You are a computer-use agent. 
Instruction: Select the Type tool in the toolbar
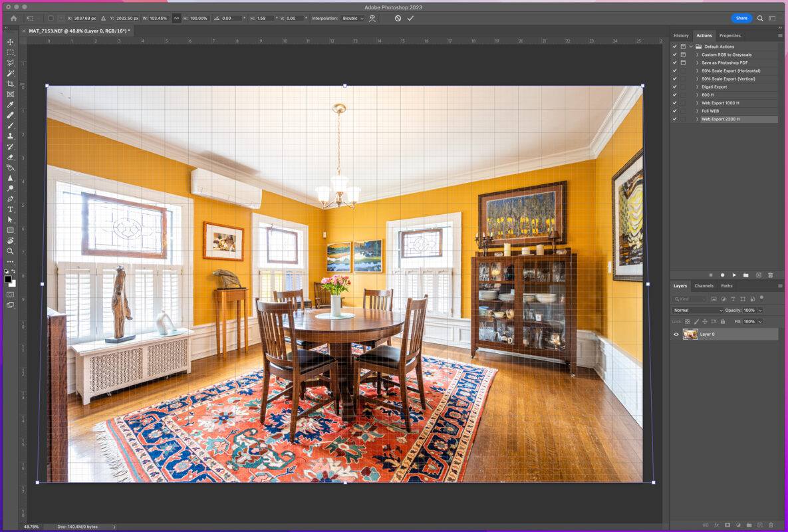tap(10, 209)
